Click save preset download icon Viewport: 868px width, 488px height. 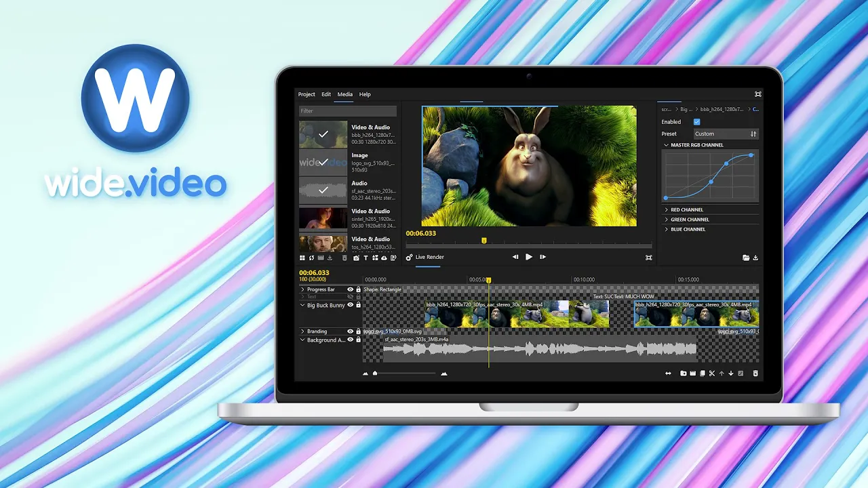click(755, 258)
